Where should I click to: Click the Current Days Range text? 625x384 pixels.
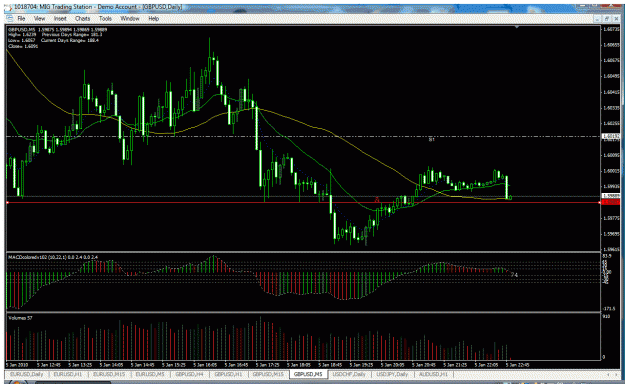pyautogui.click(x=70, y=40)
